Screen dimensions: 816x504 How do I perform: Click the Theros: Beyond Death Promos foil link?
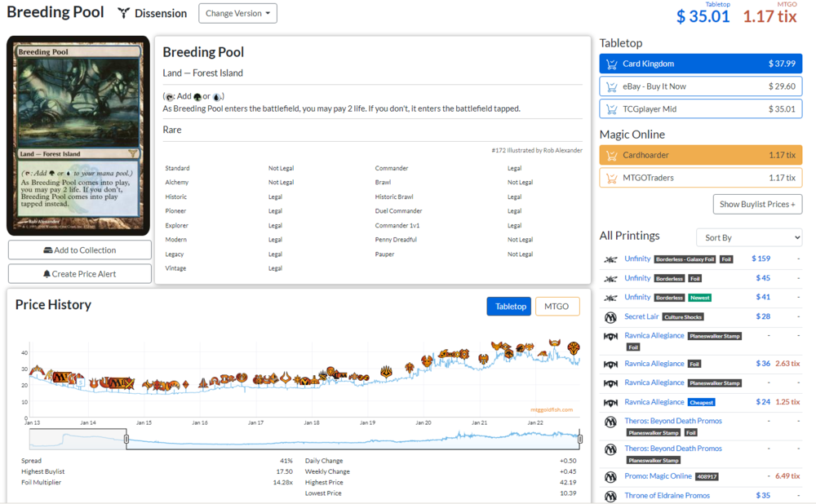tap(672, 421)
